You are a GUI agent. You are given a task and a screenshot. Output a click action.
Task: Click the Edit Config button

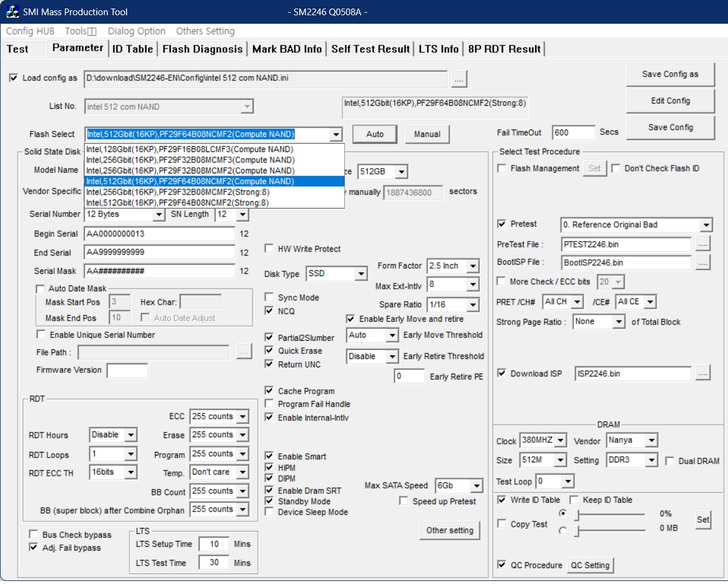click(x=670, y=101)
